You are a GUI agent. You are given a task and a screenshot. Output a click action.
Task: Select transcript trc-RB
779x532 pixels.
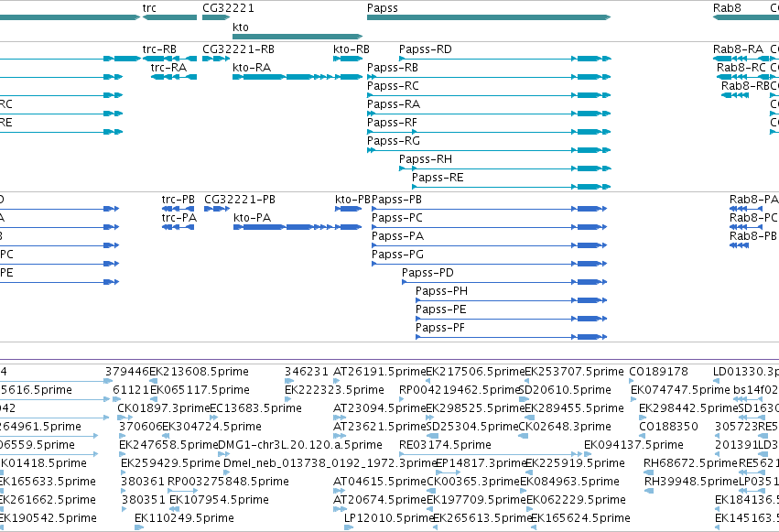[x=170, y=59]
